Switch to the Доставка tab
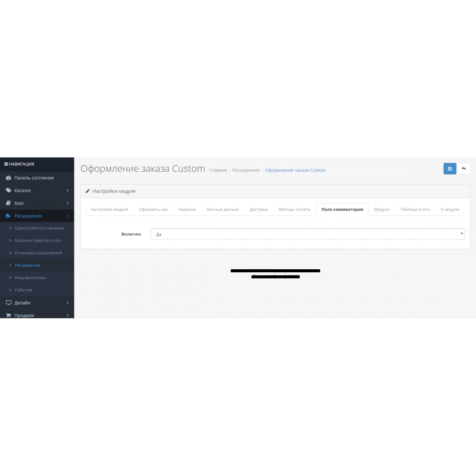This screenshot has height=476, width=476. click(x=258, y=209)
